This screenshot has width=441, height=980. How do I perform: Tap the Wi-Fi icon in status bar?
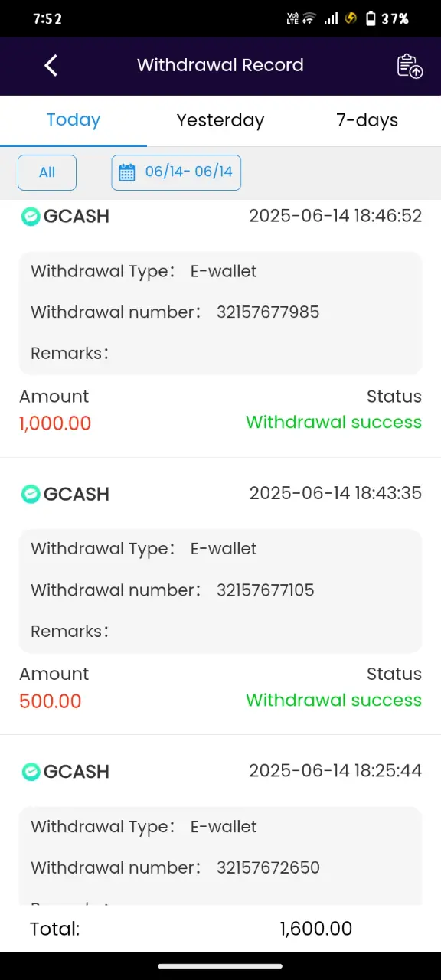click(x=309, y=18)
